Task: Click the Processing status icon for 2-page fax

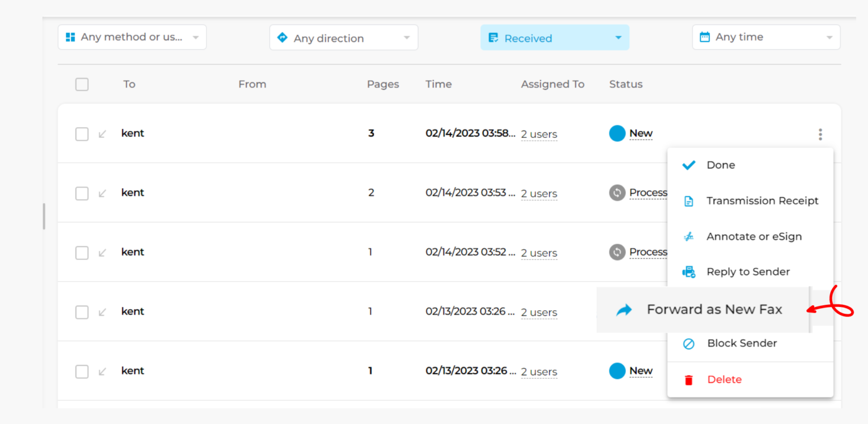Action: (617, 193)
